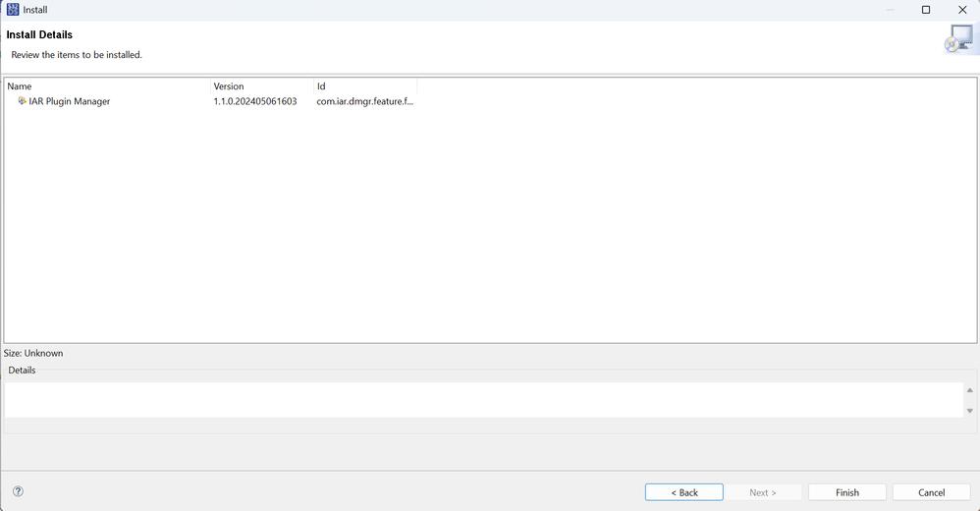Click the Finish button
The width and height of the screenshot is (980, 511).
coord(846,492)
